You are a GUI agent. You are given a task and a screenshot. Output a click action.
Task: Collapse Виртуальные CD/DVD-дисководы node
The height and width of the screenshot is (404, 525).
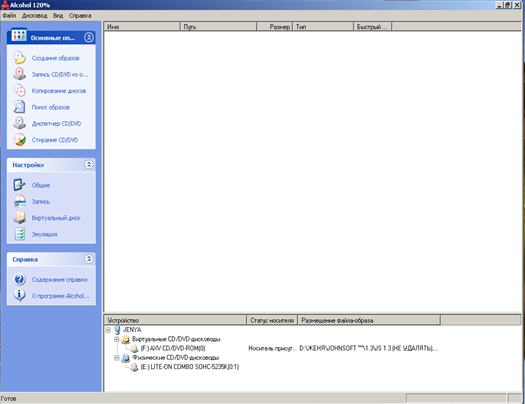[117, 339]
